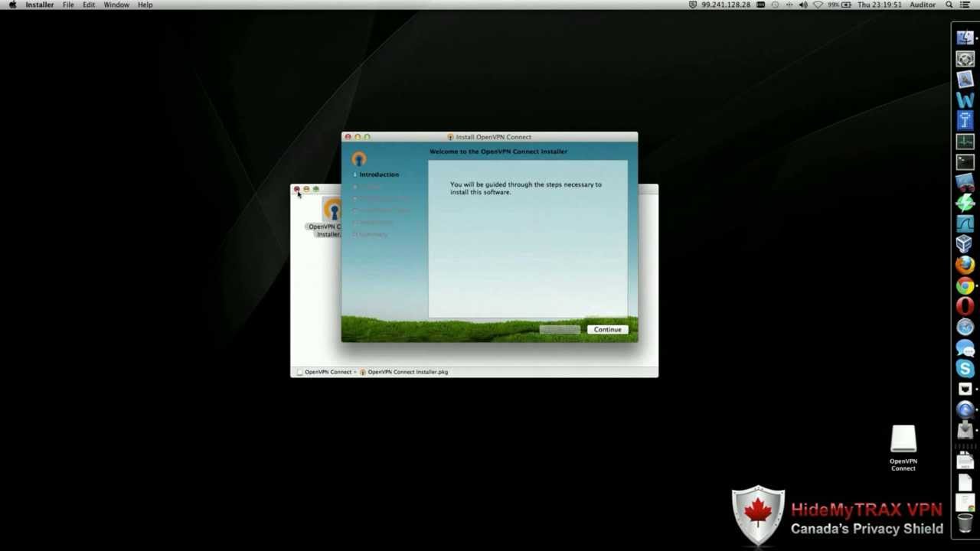The height and width of the screenshot is (551, 980).
Task: Open the Installer application menu
Action: [40, 5]
